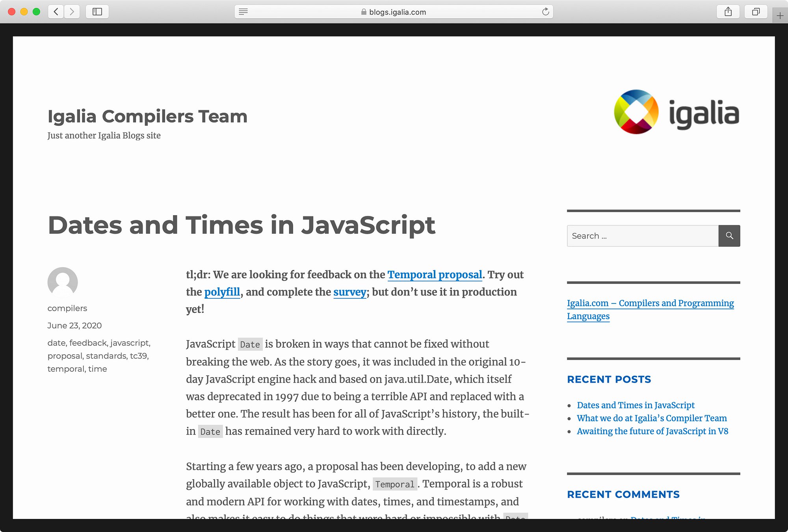
Task: Click the search magnifier button
Action: click(x=729, y=236)
